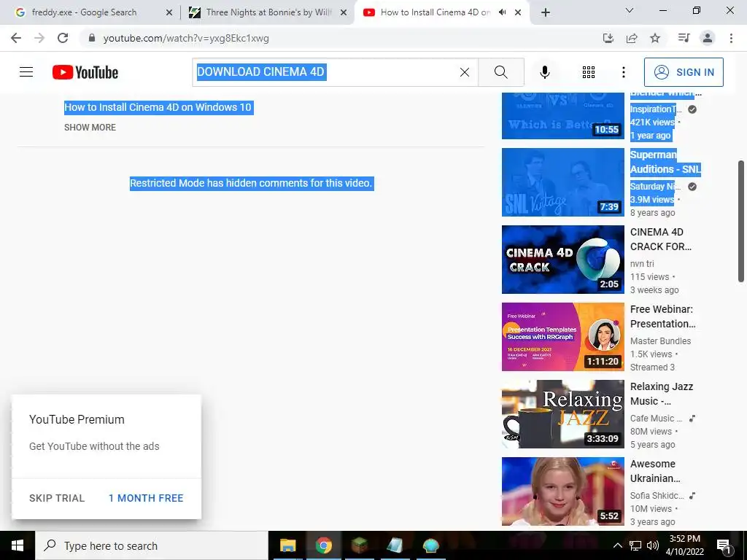Open the notification center icon

pos(724,545)
